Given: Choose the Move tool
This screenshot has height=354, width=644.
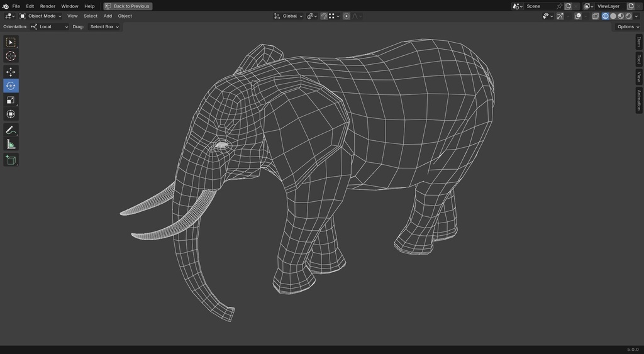Looking at the screenshot, I should (x=11, y=72).
